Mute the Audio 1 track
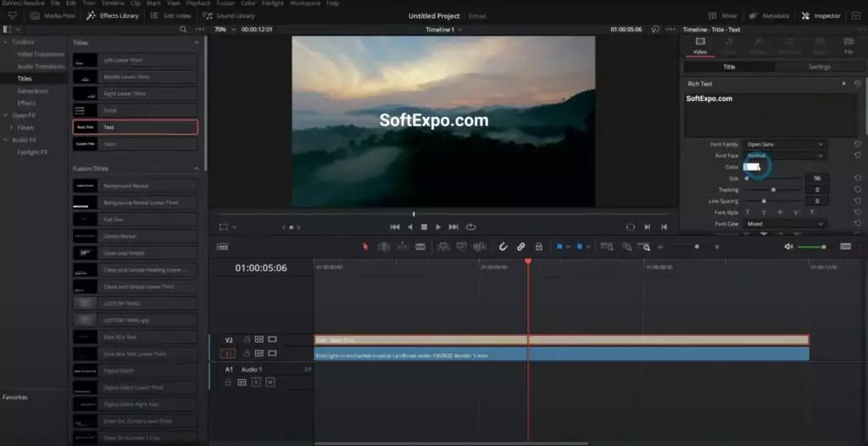The width and height of the screenshot is (868, 446). click(270, 382)
